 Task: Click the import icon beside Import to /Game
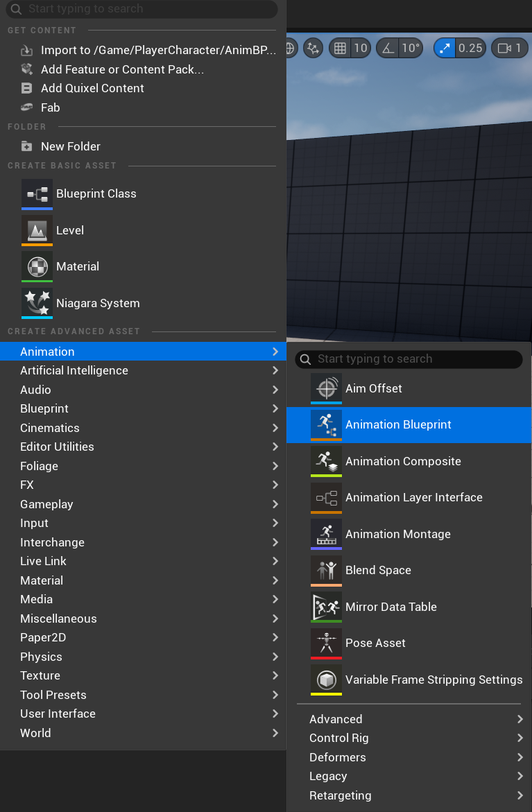pos(26,50)
